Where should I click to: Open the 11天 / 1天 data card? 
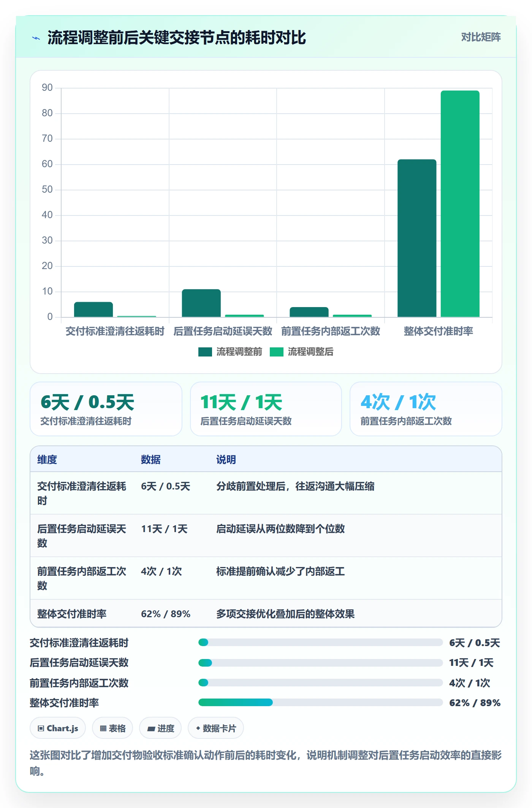pos(266,409)
